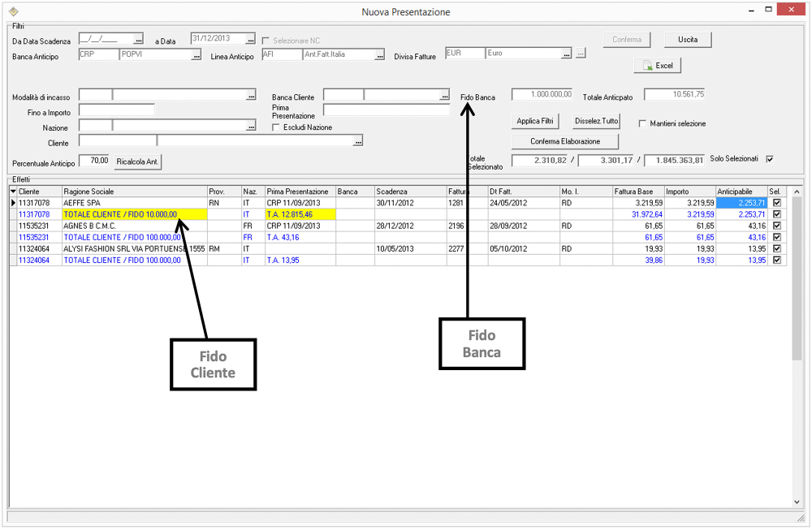
Task: Click the scrollbar up arrow in Effetti grid
Action: (797, 192)
